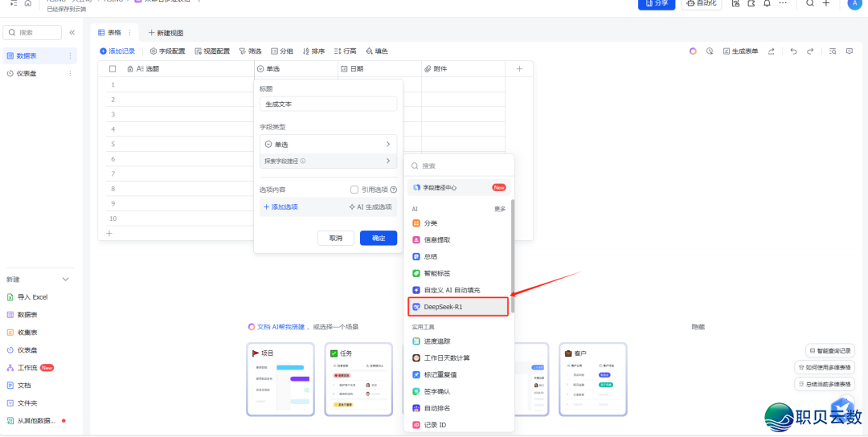The width and height of the screenshot is (868, 437).
Task: Collapse the 新建 section chevron in sidebar
Action: click(x=66, y=280)
